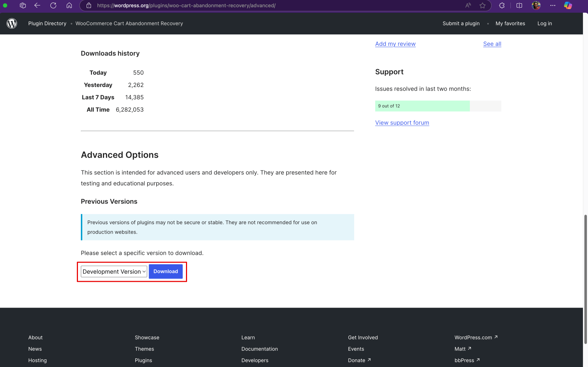Open the Plugins footer link

coord(144,360)
